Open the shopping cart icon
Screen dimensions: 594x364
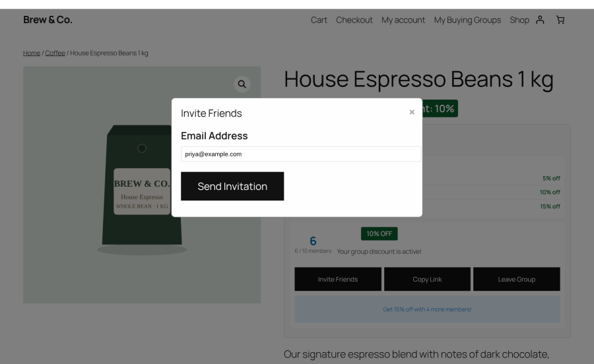pyautogui.click(x=560, y=20)
